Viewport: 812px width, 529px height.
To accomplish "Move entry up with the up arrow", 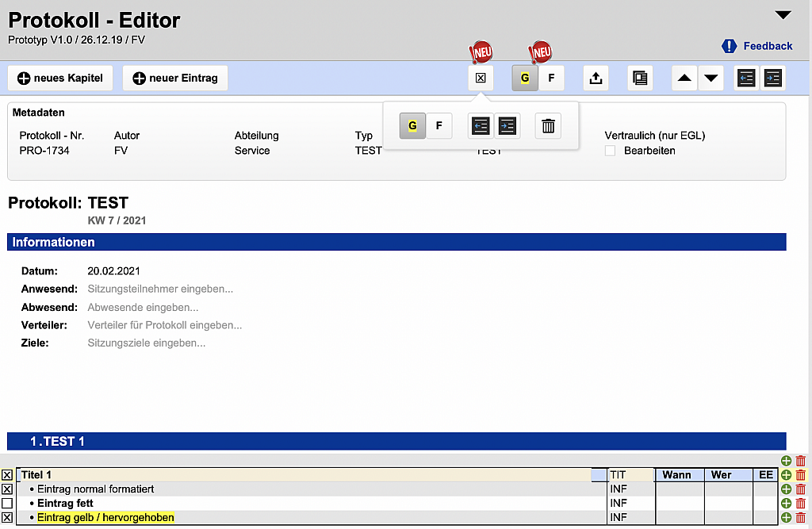I will tap(684, 79).
